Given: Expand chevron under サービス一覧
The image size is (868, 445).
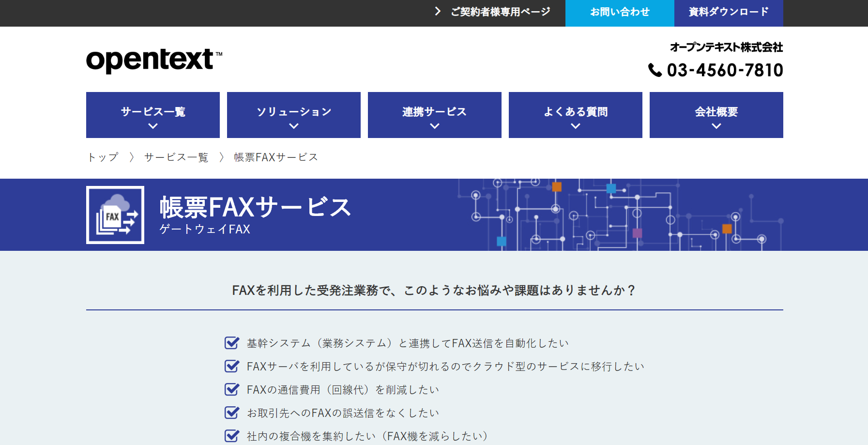Looking at the screenshot, I should pyautogui.click(x=153, y=126).
